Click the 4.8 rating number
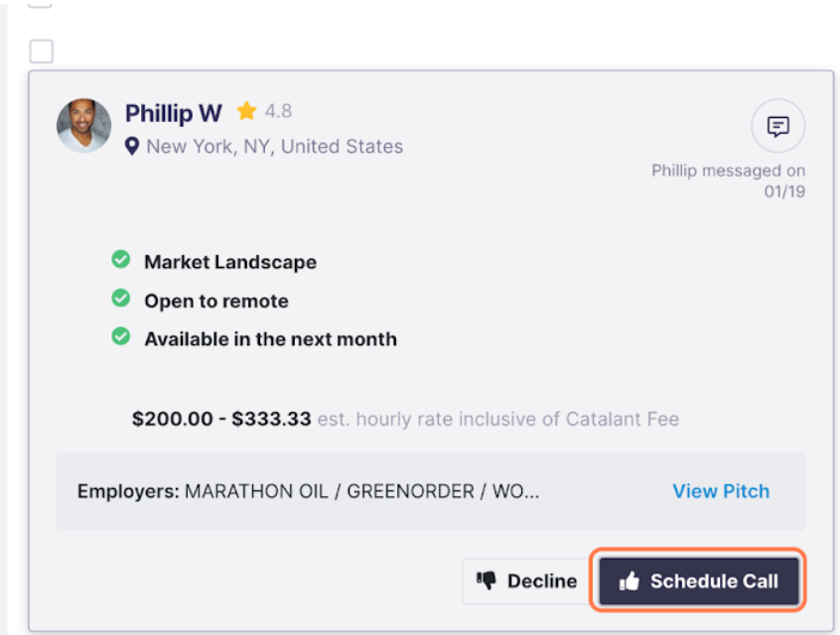The height and width of the screenshot is (635, 840). [278, 111]
